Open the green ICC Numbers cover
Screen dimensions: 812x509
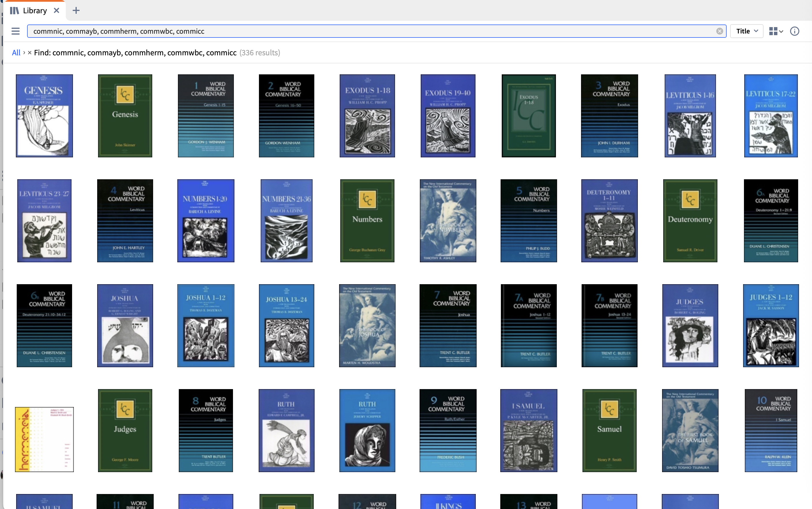(x=367, y=221)
